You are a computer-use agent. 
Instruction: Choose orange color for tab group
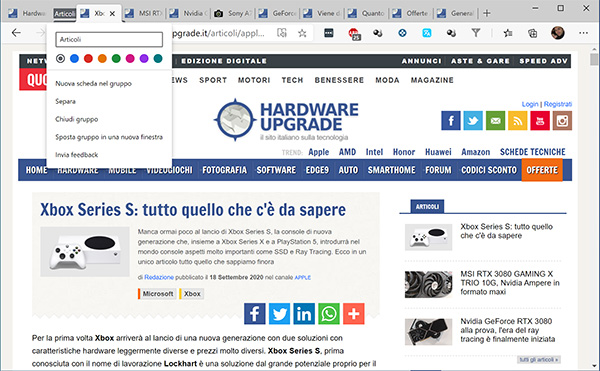pos(102,59)
